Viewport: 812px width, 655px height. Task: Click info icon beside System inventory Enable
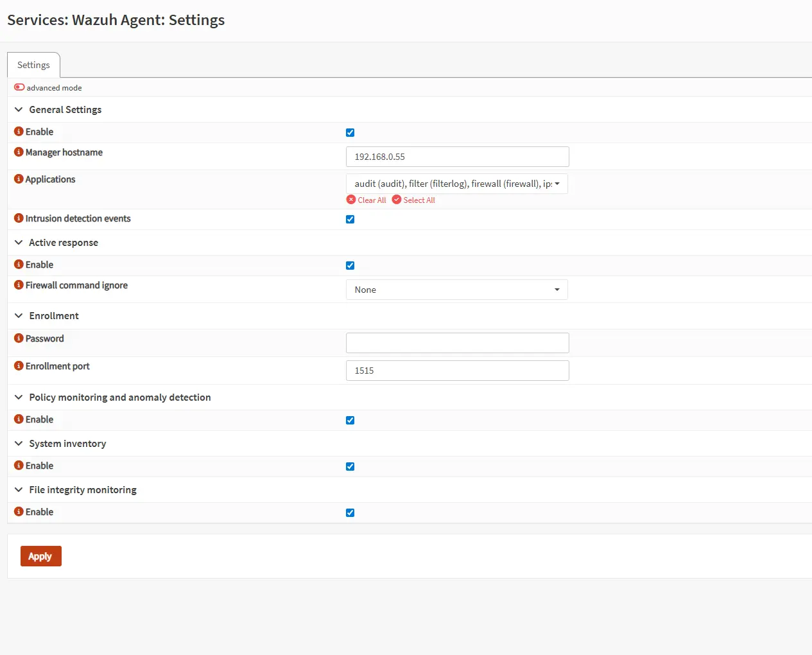19,466
